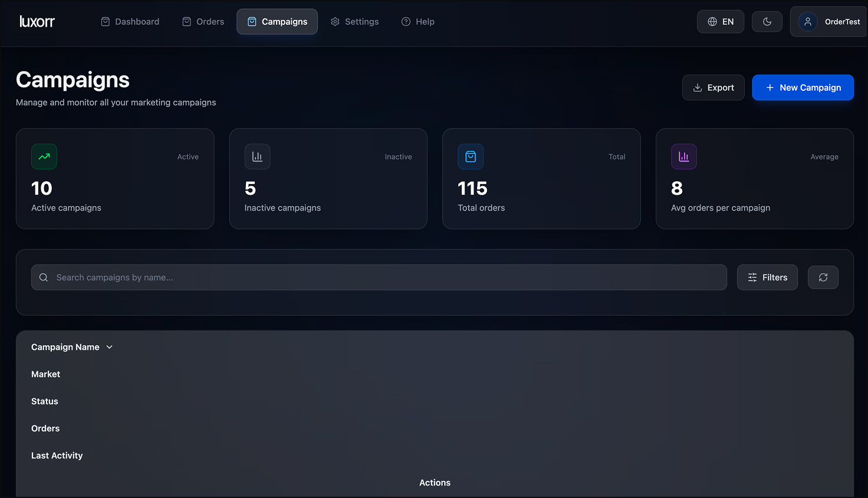Click the refresh campaigns icon button
This screenshot has width=868, height=498.
823,277
